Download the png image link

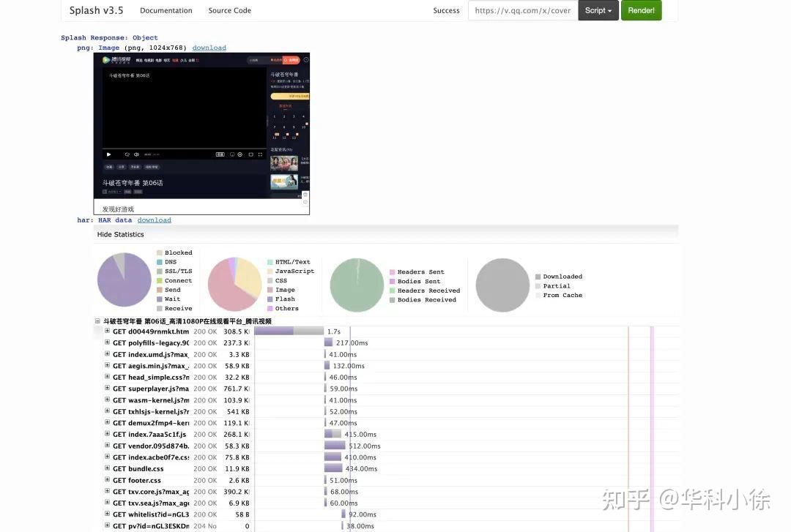(x=209, y=48)
